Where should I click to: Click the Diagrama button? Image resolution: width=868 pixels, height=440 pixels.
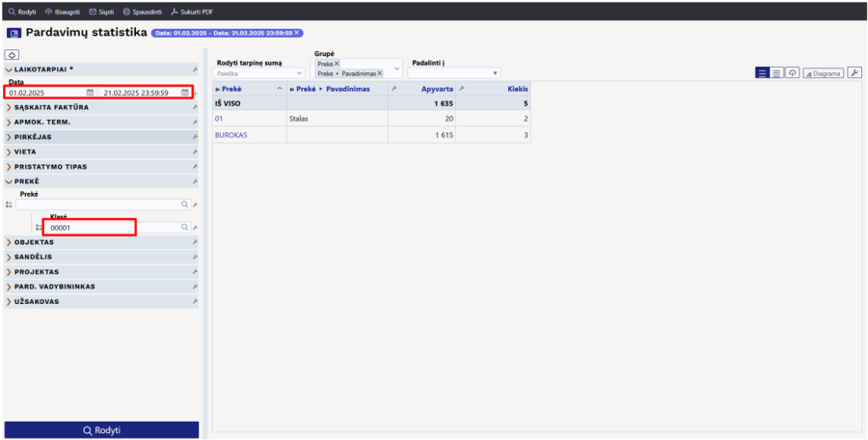coord(824,73)
